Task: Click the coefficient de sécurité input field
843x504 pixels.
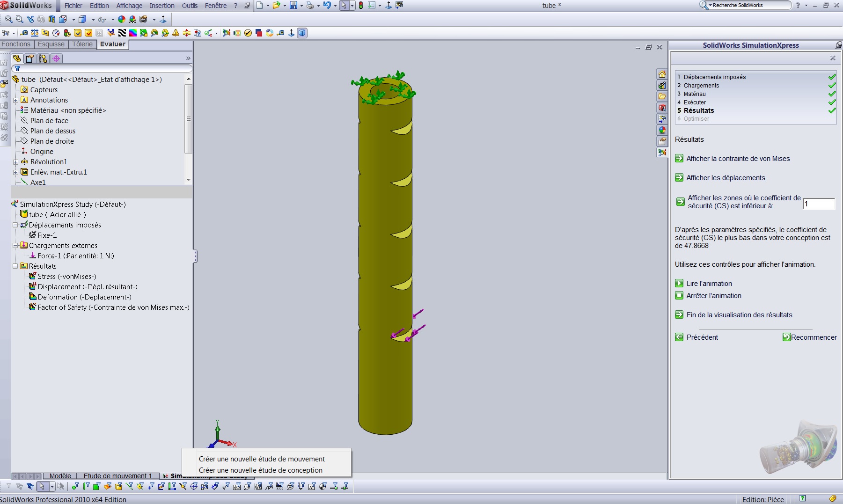Action: pyautogui.click(x=819, y=204)
